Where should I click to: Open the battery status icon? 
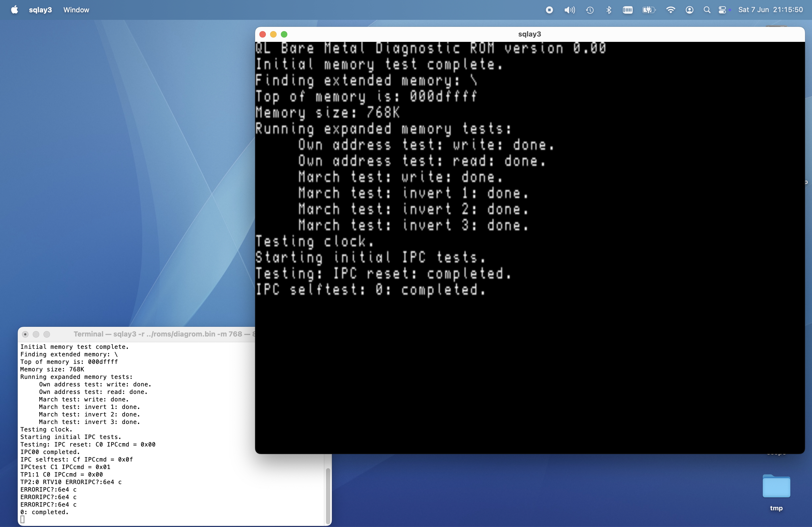pos(649,10)
